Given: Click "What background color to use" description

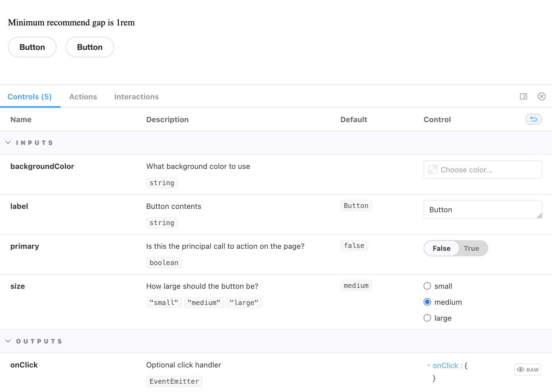Looking at the screenshot, I should pyautogui.click(x=198, y=166).
